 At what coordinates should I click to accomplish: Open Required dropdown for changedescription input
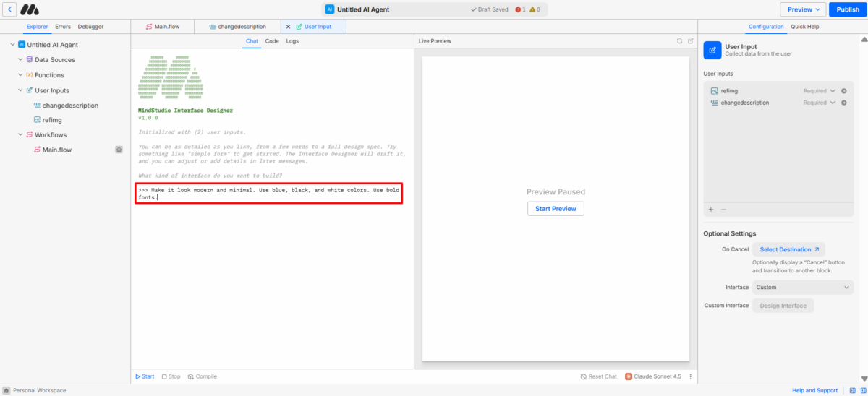[x=820, y=103]
